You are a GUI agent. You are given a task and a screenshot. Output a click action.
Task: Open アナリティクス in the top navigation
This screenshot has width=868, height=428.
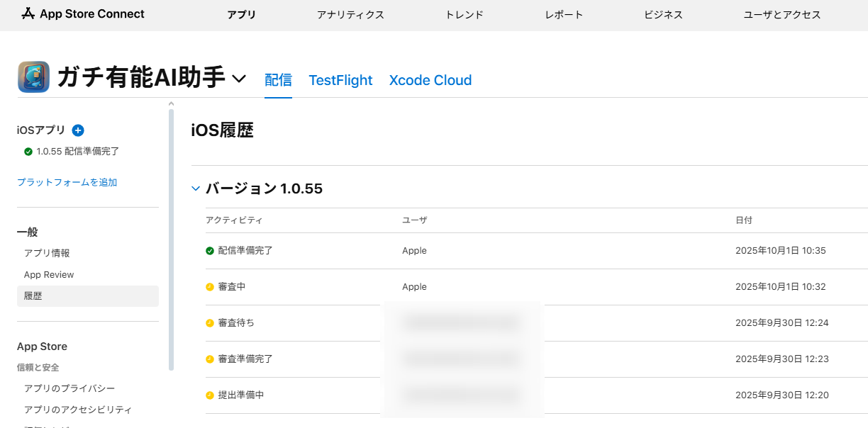point(350,15)
